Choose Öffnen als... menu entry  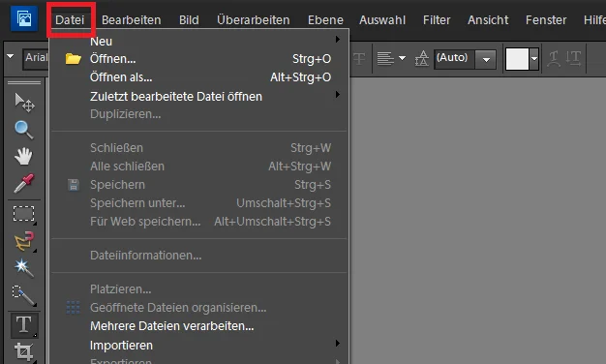(199, 77)
